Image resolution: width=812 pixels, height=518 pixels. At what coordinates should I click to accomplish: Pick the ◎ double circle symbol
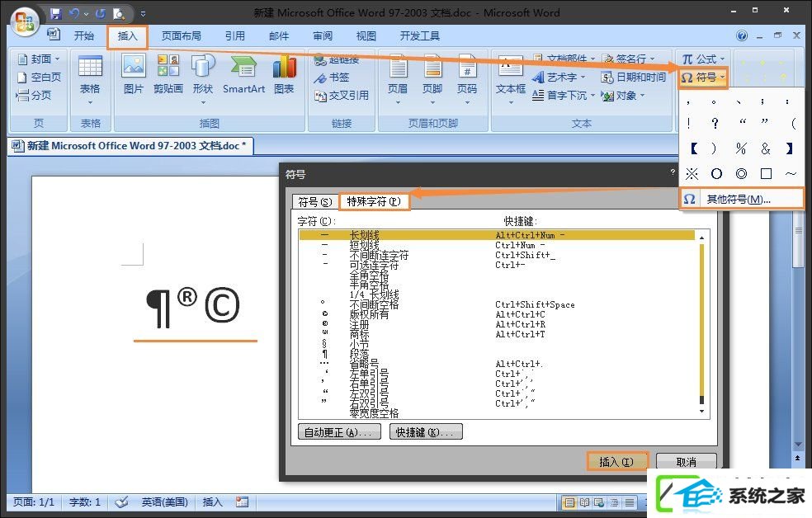pos(742,174)
